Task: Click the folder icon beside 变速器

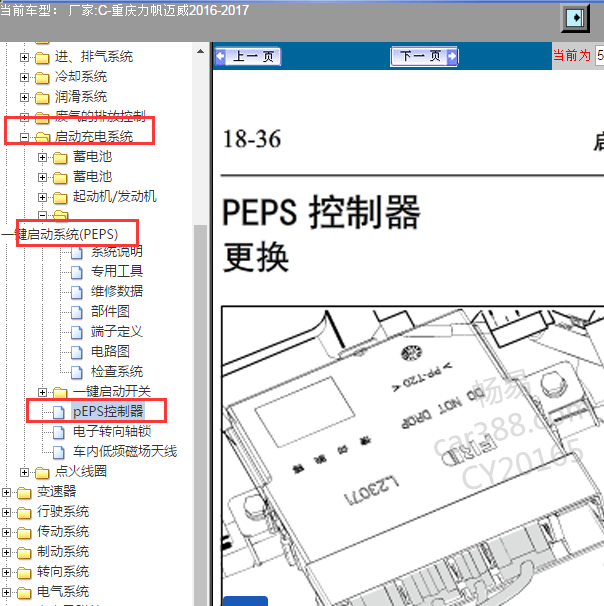Action: 24,493
